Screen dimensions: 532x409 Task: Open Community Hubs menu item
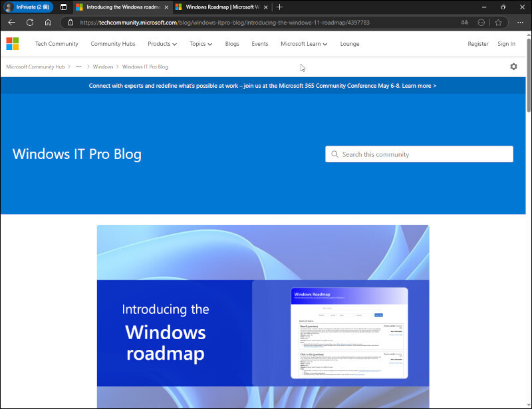(113, 44)
